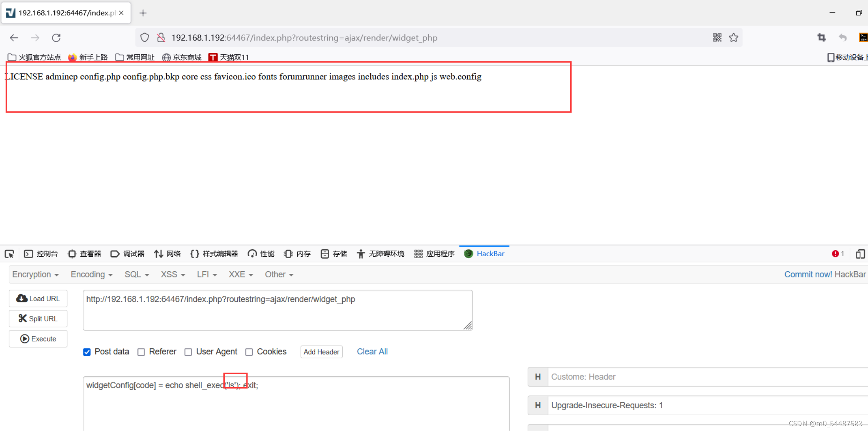868x431 pixels.
Task: Click the screenshot crop icon in toolbar
Action: click(x=821, y=37)
